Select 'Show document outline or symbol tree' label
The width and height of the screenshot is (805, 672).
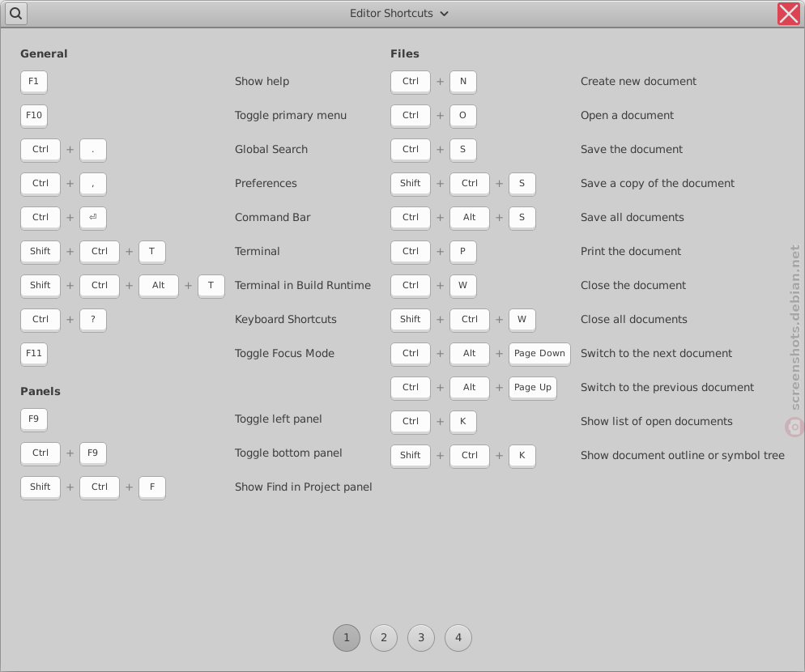(682, 455)
